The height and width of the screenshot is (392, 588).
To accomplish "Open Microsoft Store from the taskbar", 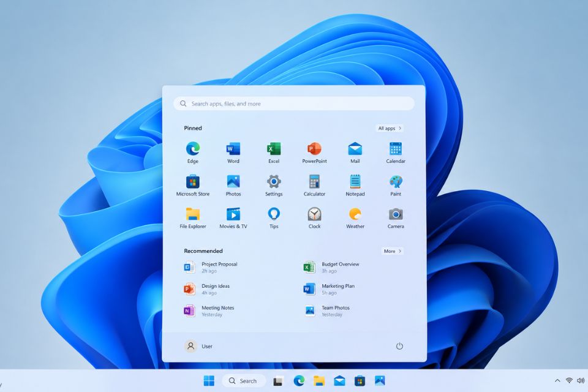I will [360, 381].
